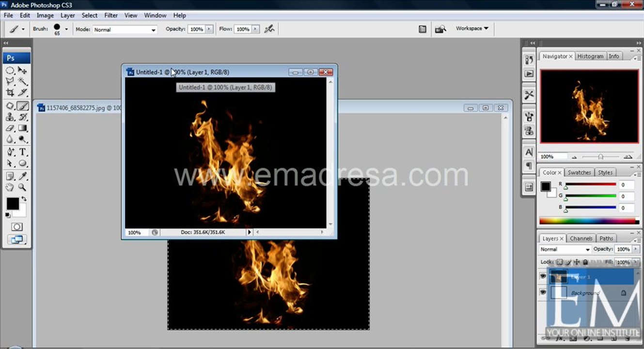
Task: Open the Flow slider arrow
Action: click(x=255, y=29)
